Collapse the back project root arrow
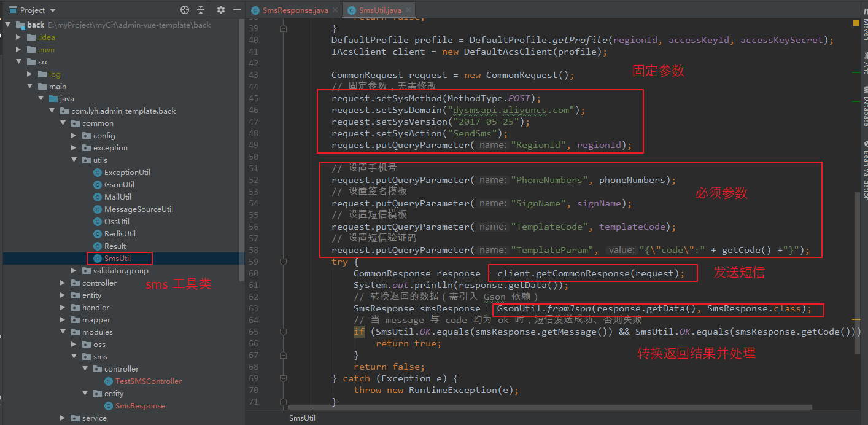This screenshot has height=425, width=868. pyautogui.click(x=7, y=25)
